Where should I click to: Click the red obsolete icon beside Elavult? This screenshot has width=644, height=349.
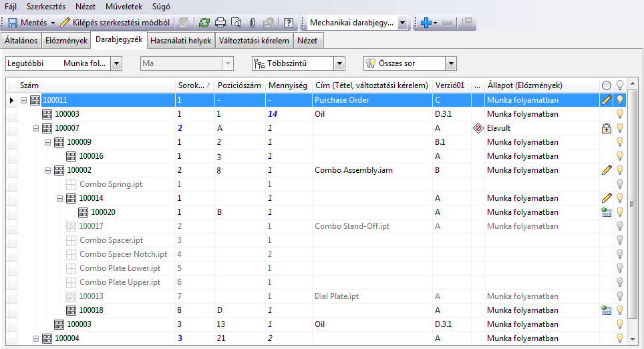click(478, 128)
